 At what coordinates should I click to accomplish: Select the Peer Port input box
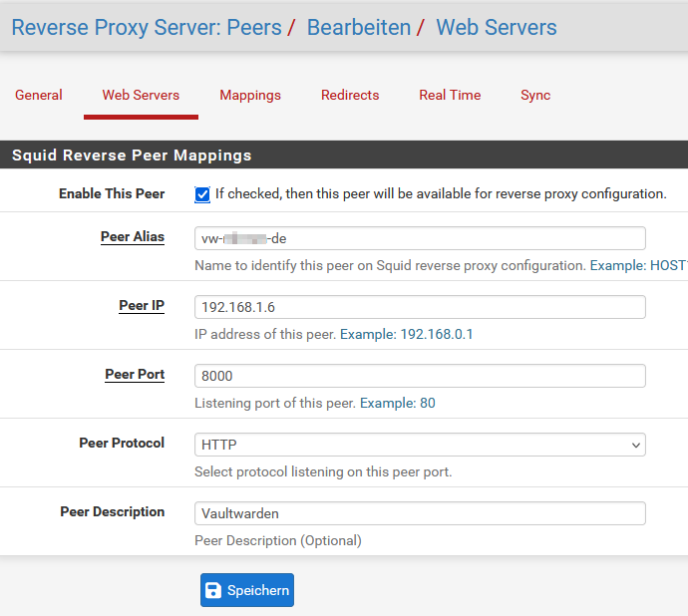click(420, 376)
